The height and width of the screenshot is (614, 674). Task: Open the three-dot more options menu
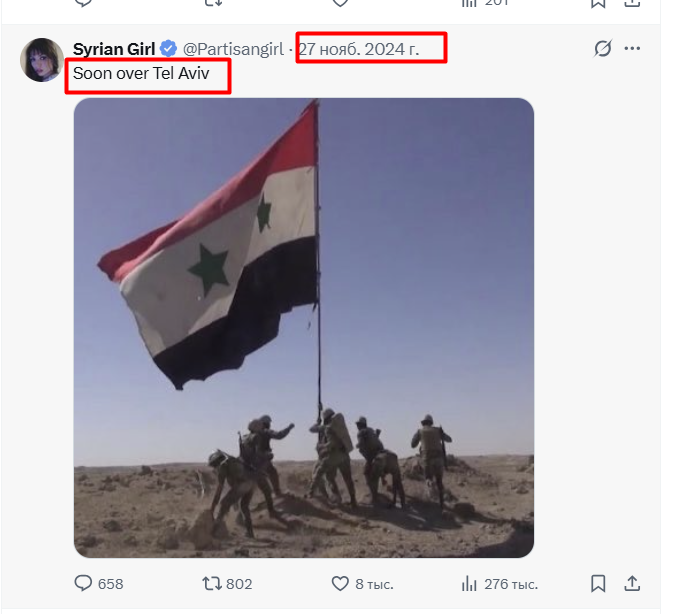tap(632, 48)
